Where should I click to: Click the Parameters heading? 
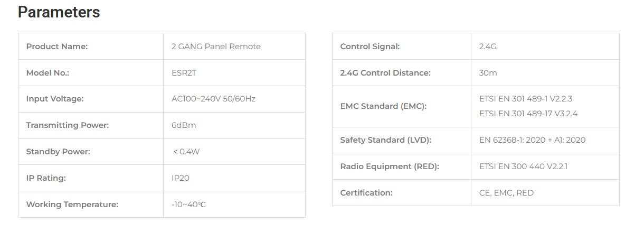[x=59, y=12]
